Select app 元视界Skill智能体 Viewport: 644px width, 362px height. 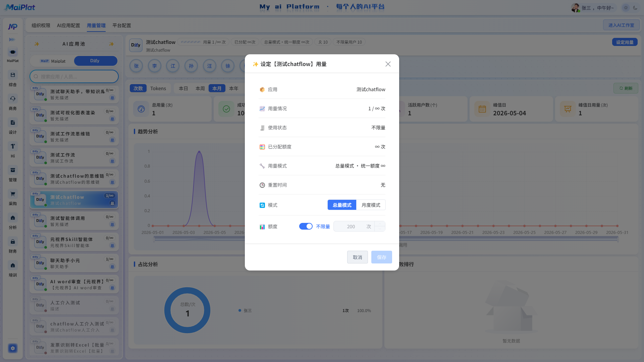point(74,242)
